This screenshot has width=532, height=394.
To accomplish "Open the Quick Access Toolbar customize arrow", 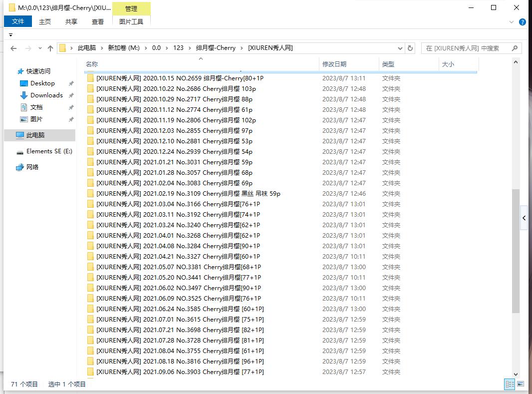I will 10,35.
